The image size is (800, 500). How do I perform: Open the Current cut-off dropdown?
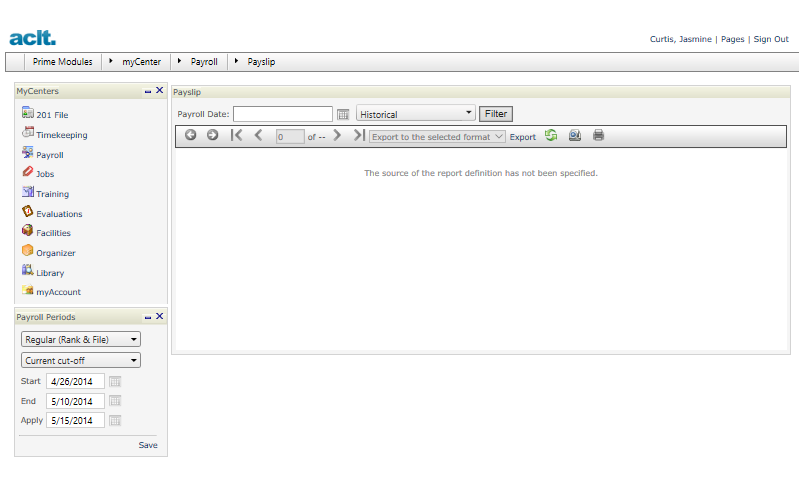(x=81, y=360)
